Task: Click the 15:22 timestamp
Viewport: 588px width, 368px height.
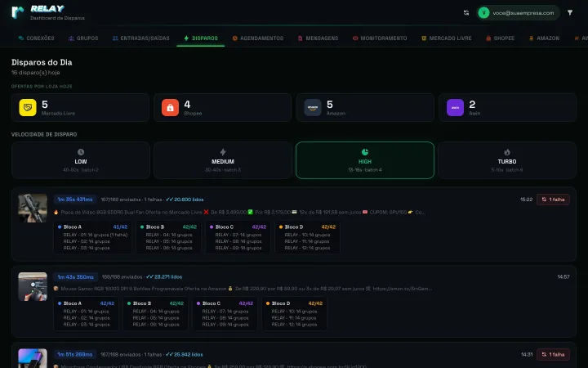Action: pos(527,200)
